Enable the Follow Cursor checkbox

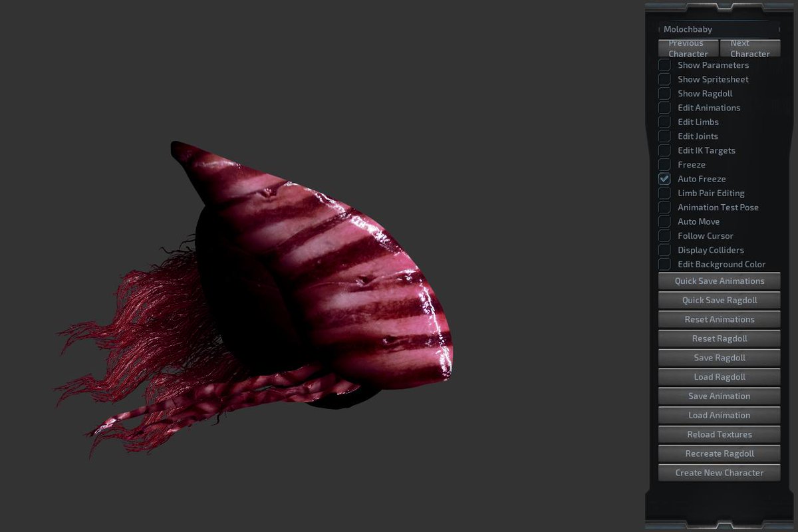point(664,236)
